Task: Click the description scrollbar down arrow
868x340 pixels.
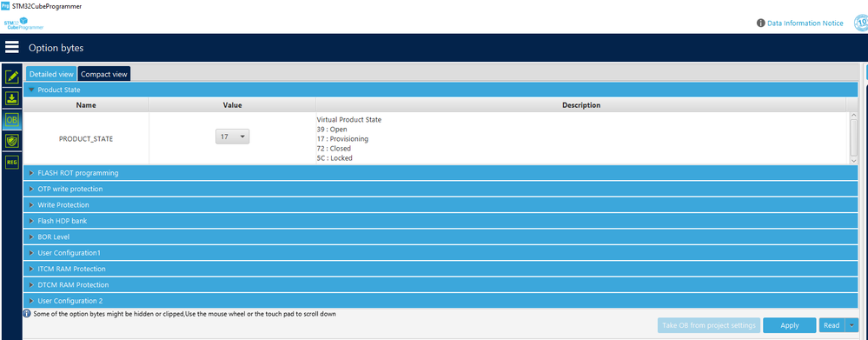Action: pyautogui.click(x=853, y=161)
